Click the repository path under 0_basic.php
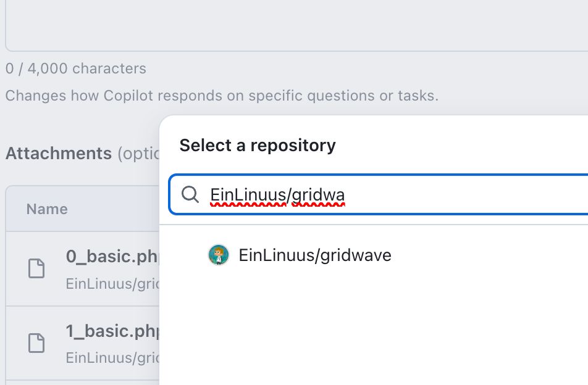588x385 pixels. point(112,284)
